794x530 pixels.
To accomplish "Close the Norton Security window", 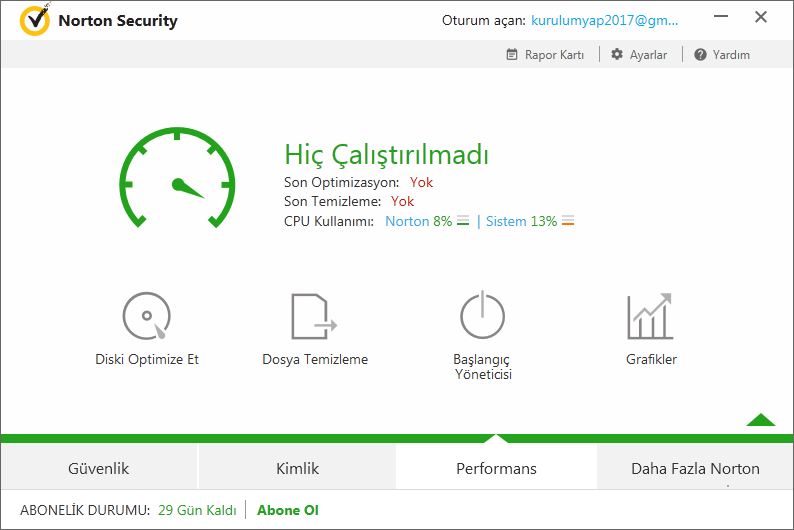I will pyautogui.click(x=761, y=17).
